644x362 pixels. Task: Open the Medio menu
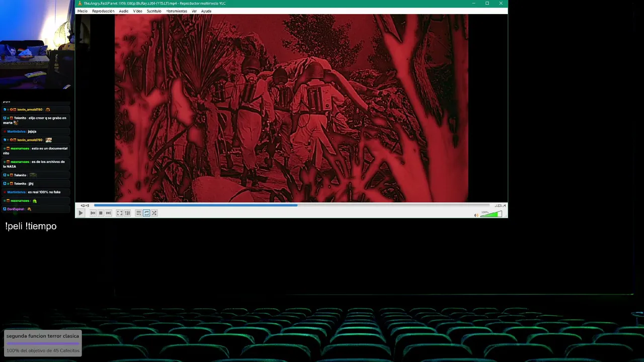[x=83, y=11]
